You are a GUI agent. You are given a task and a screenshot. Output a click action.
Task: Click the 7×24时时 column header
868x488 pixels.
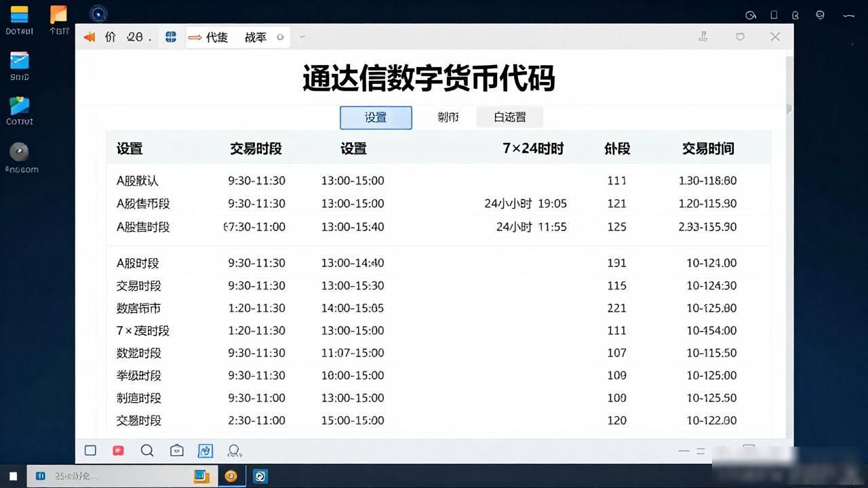point(533,148)
